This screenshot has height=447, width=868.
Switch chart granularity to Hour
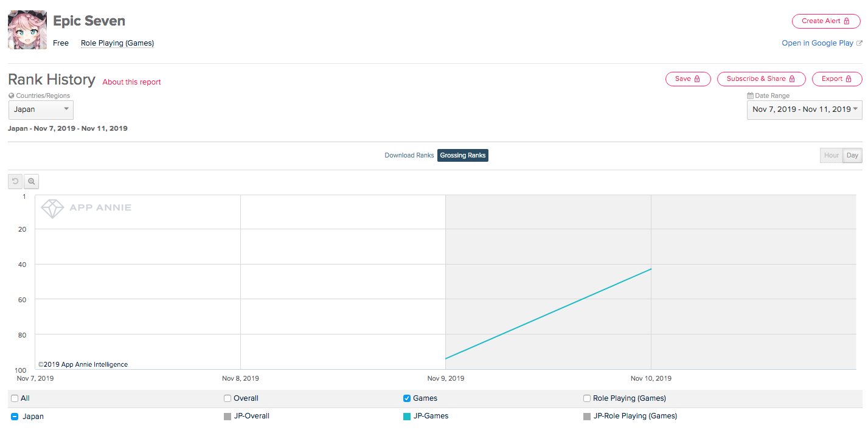pyautogui.click(x=832, y=156)
